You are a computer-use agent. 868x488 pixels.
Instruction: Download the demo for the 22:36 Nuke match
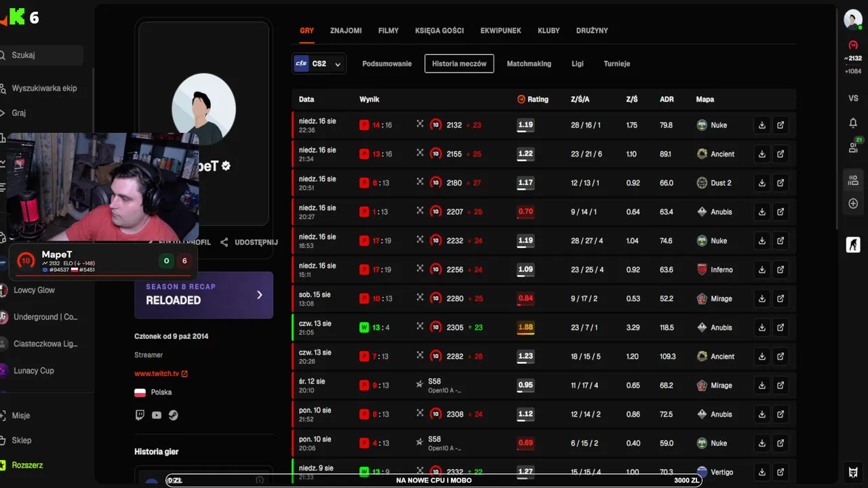point(762,125)
